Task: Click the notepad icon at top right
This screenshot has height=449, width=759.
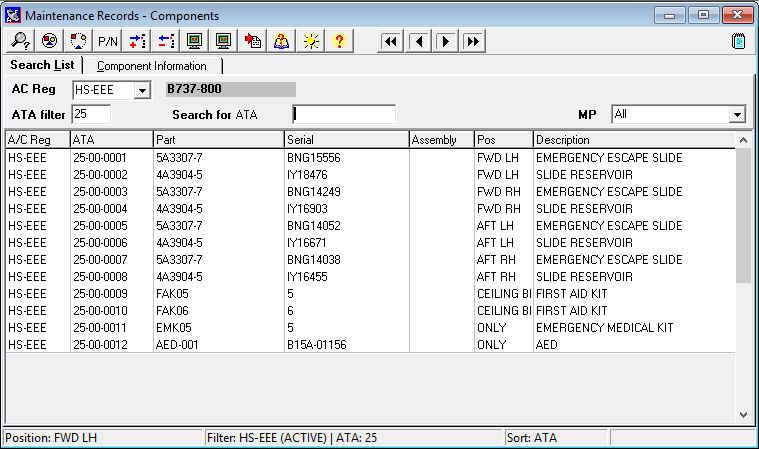Action: [x=738, y=41]
